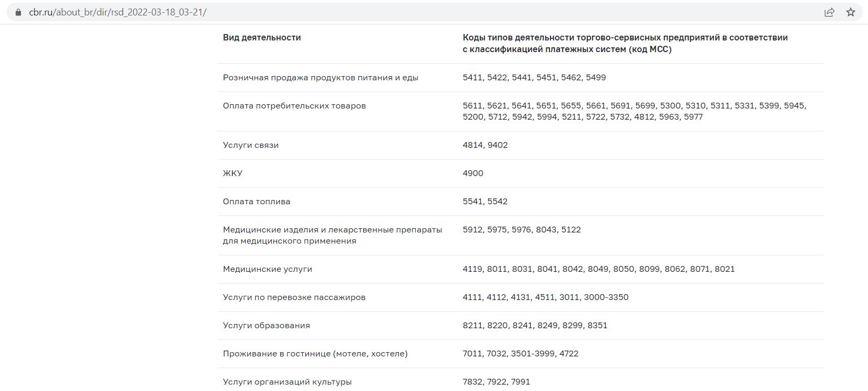The image size is (868, 391).
Task: Click codes '8211, 8220, 8241, 8249, 8299, 8351'
Action: tap(535, 326)
